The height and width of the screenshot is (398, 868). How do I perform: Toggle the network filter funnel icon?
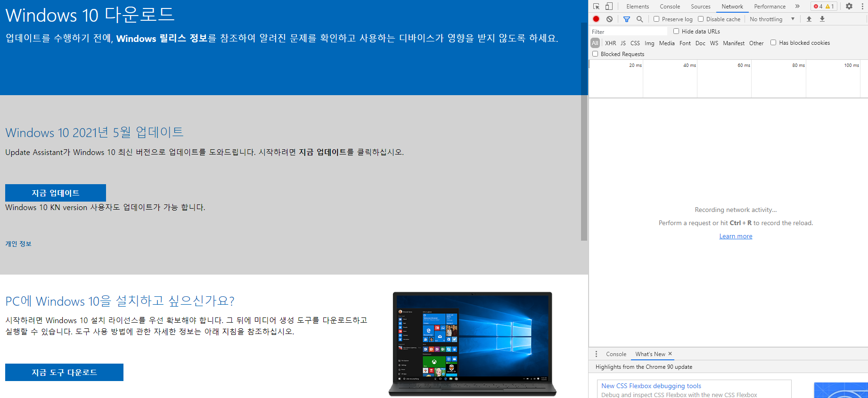click(x=627, y=19)
